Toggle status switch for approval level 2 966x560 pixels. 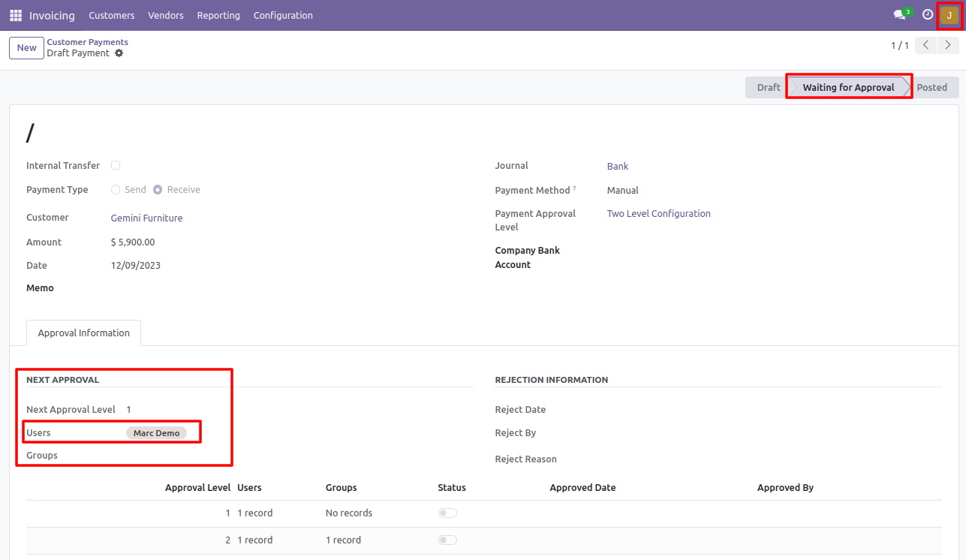pyautogui.click(x=447, y=540)
